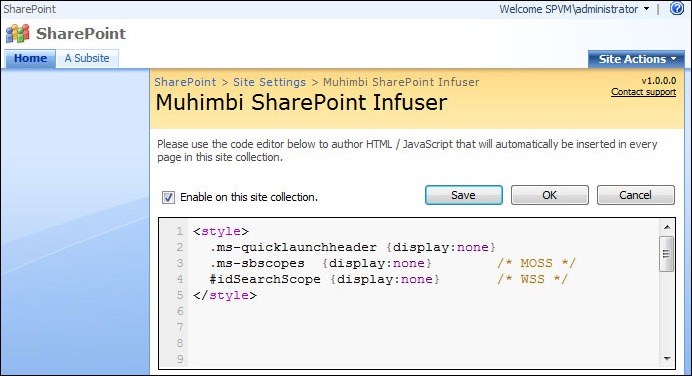Switch to the Home tab
Image resolution: width=692 pixels, height=376 pixels.
30,58
